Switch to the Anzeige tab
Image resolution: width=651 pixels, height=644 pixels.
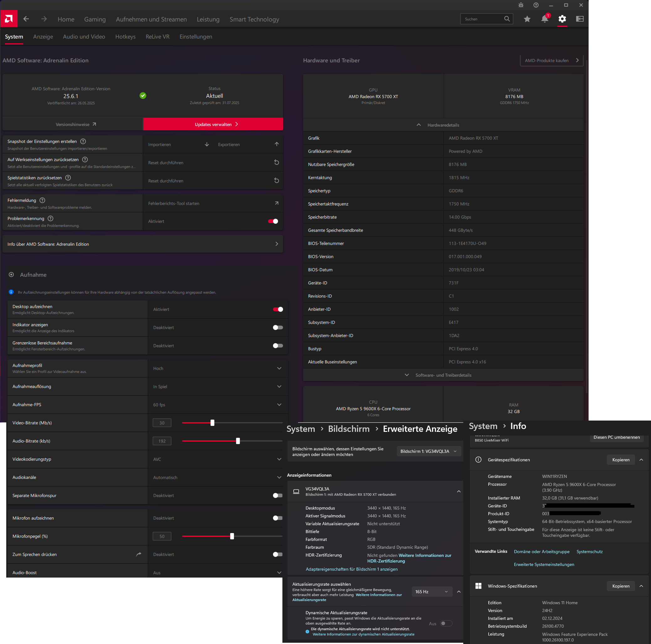pyautogui.click(x=43, y=37)
